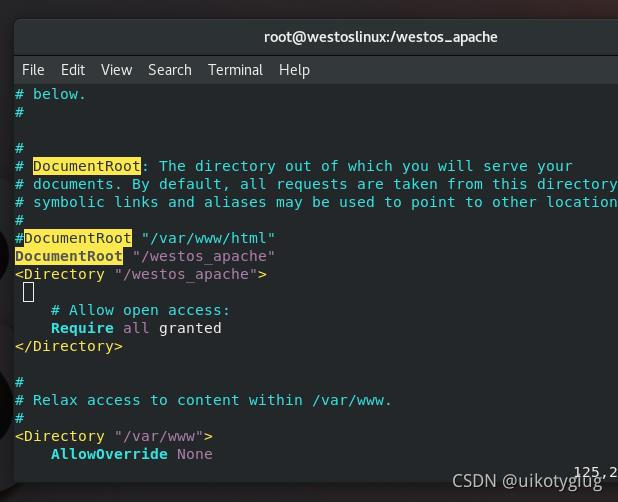Click the '<Directory "/westos_apache">' opening tag
Screen dimensions: 618x502
[x=141, y=274]
